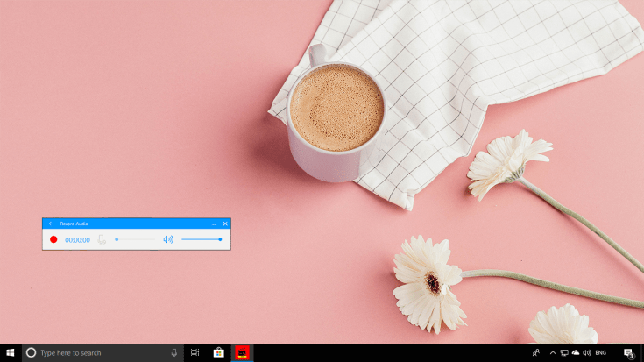The height and width of the screenshot is (362, 644).
Task: Close the Record Audio window
Action: tap(225, 224)
